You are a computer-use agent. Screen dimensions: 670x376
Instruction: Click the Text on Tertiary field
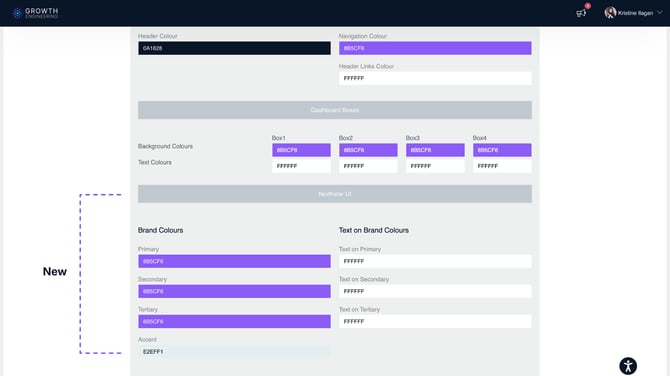[x=435, y=322]
